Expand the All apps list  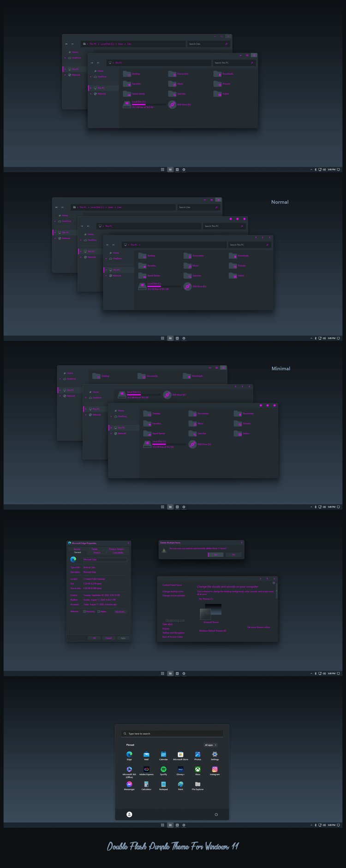pyautogui.click(x=210, y=745)
